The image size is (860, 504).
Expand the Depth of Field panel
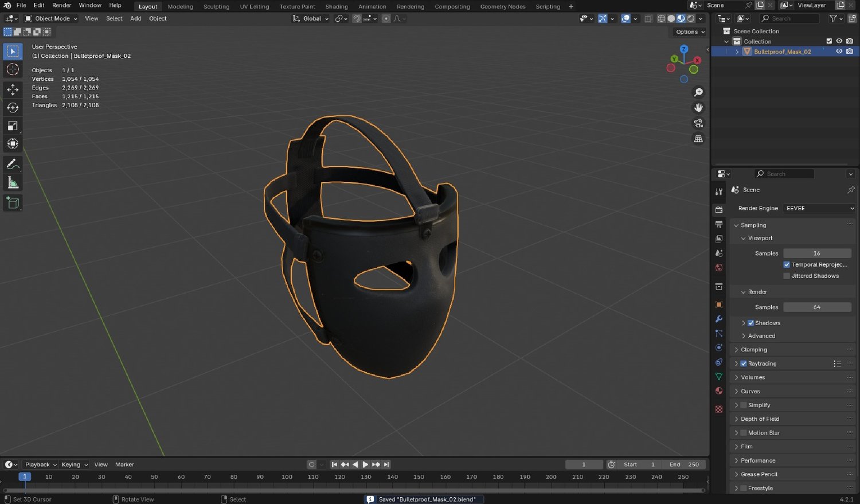(760, 419)
